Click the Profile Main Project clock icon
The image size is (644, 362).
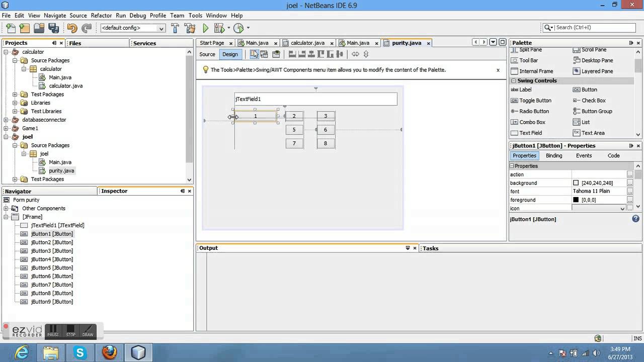[239, 28]
